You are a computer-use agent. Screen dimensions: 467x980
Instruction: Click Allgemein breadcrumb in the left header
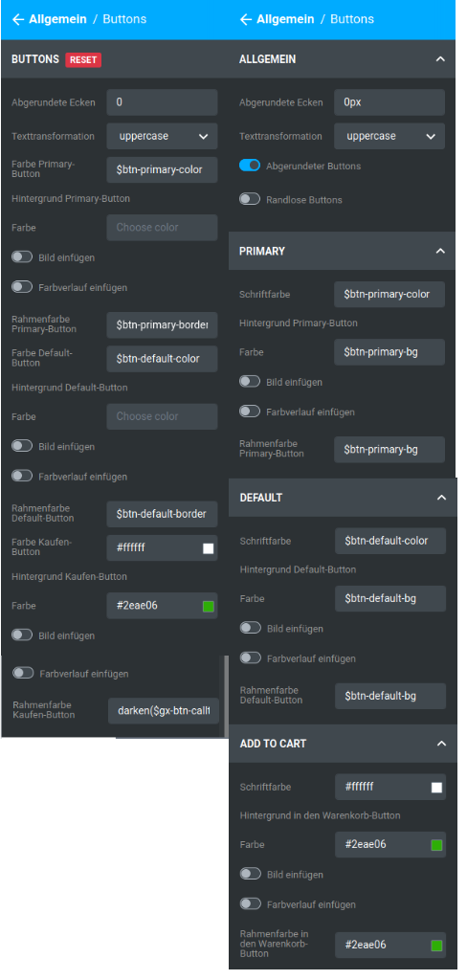click(x=56, y=19)
